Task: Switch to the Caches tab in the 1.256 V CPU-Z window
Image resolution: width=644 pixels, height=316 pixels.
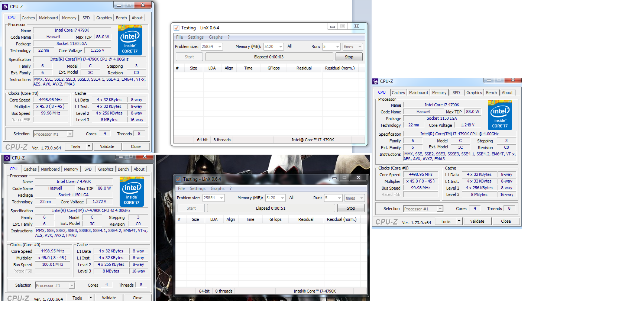Action: (x=28, y=18)
